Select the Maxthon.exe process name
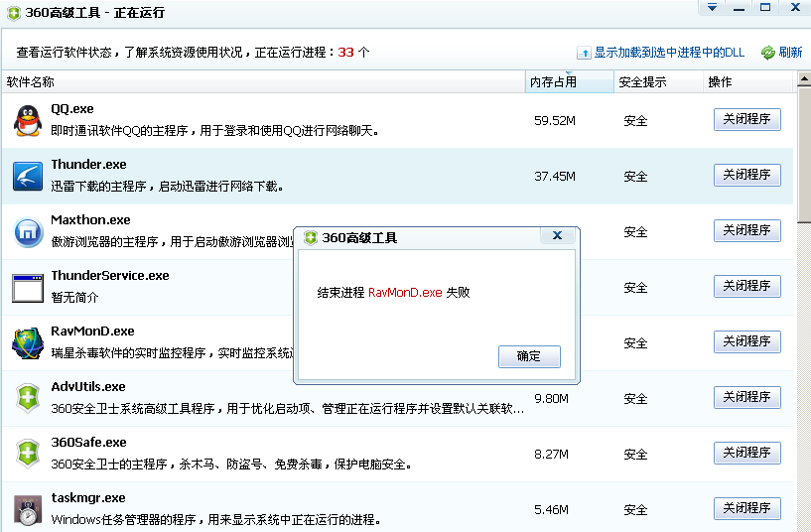The image size is (811, 532). [90, 219]
